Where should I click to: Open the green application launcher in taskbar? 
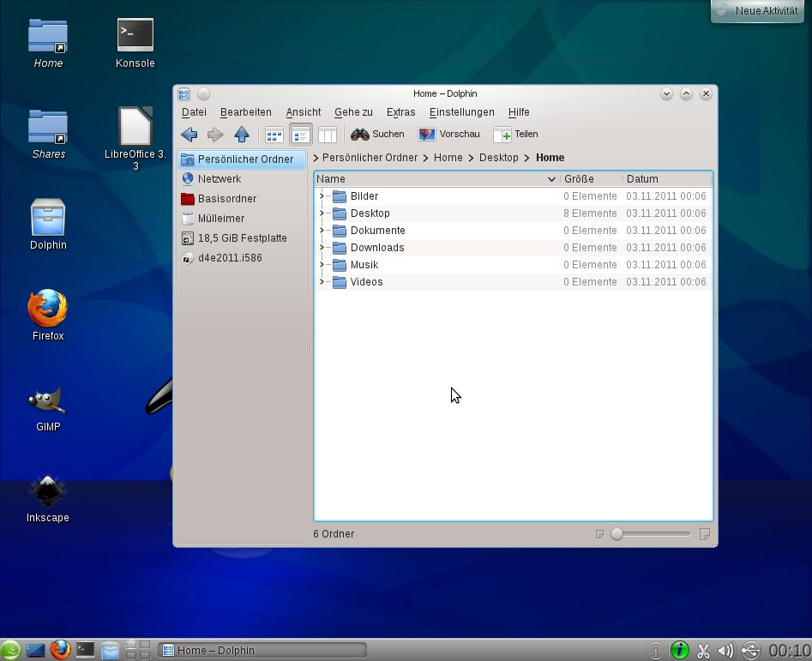tap(9, 650)
